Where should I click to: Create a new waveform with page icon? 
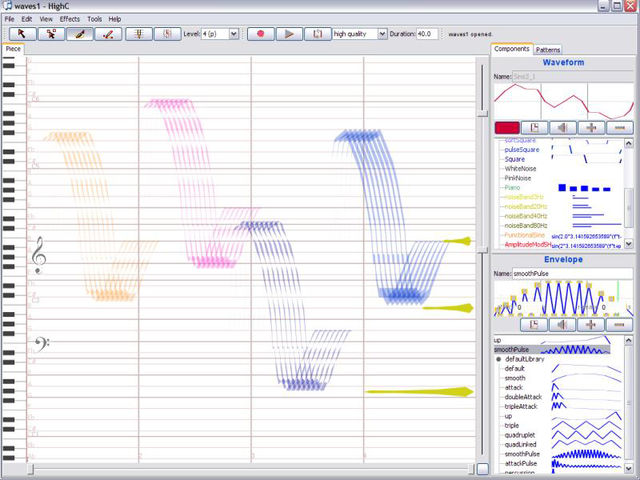coord(534,128)
